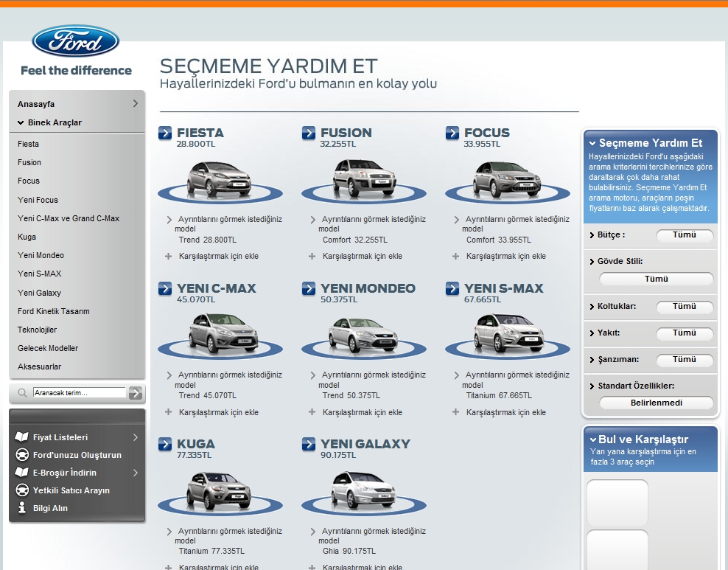Click the YENI MONDEO heading link

[368, 288]
